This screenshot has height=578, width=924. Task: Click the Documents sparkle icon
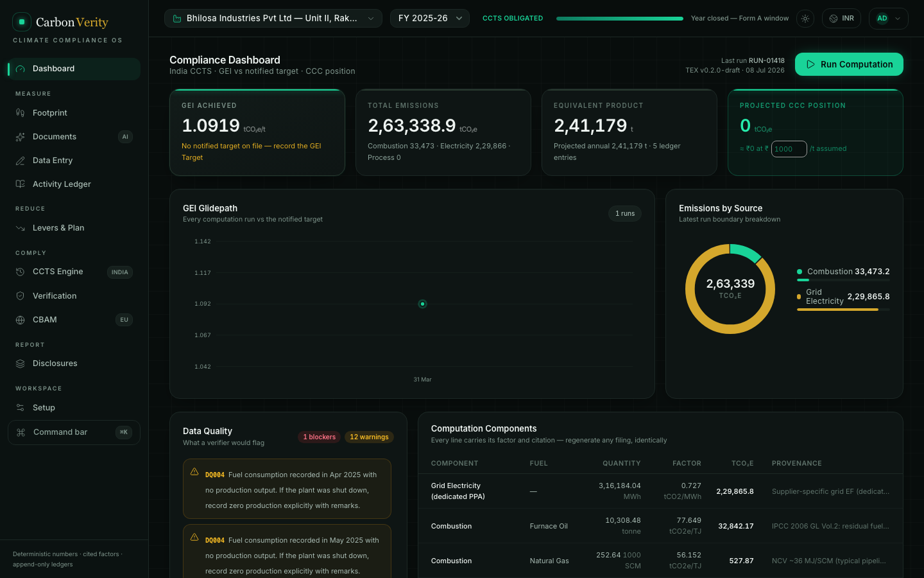point(21,137)
